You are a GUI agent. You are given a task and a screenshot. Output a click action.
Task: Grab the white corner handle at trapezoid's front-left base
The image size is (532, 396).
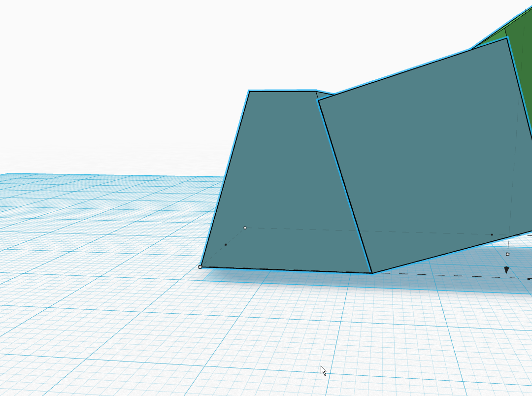pos(200,267)
